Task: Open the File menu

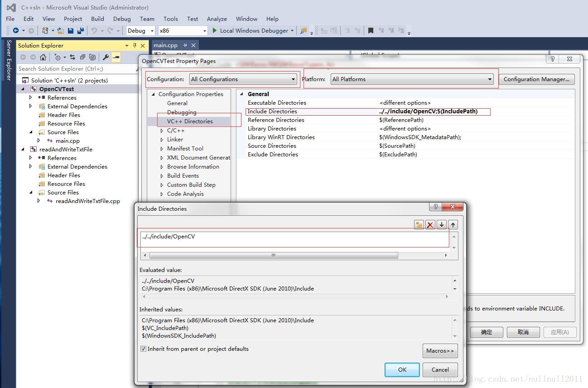Action: point(10,19)
